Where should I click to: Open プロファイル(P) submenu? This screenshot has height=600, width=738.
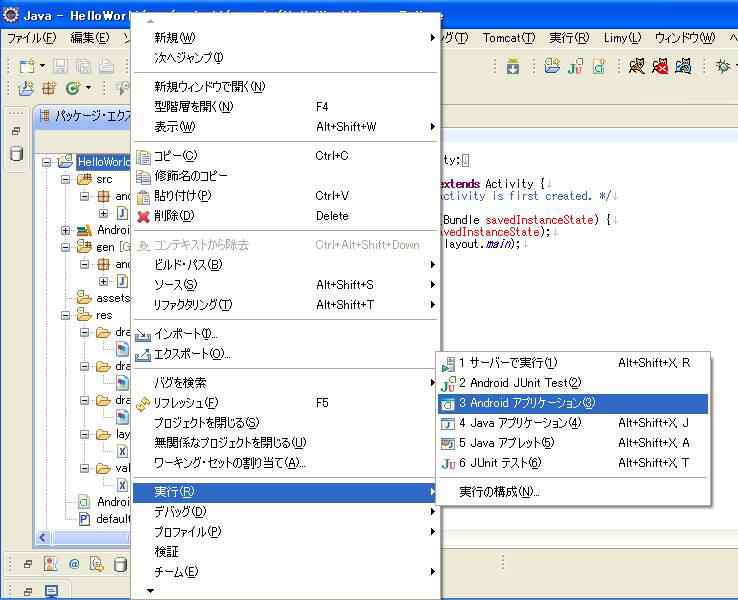pos(286,532)
